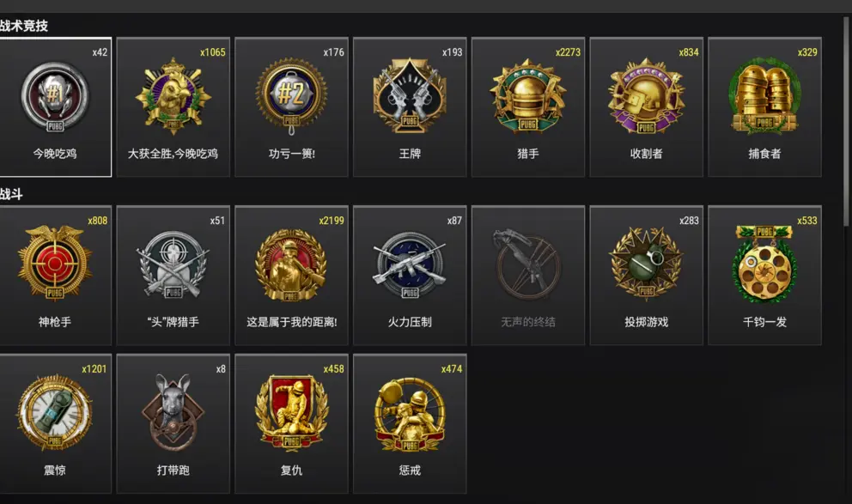Image resolution: width=852 pixels, height=504 pixels.
Task: Select the 王牌 spade revolvers medal
Action: click(410, 107)
